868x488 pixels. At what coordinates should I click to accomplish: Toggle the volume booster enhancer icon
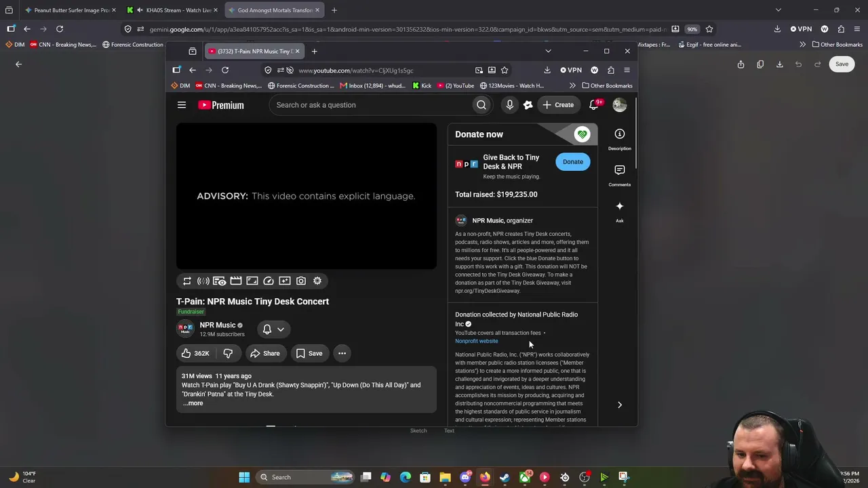[203, 281]
